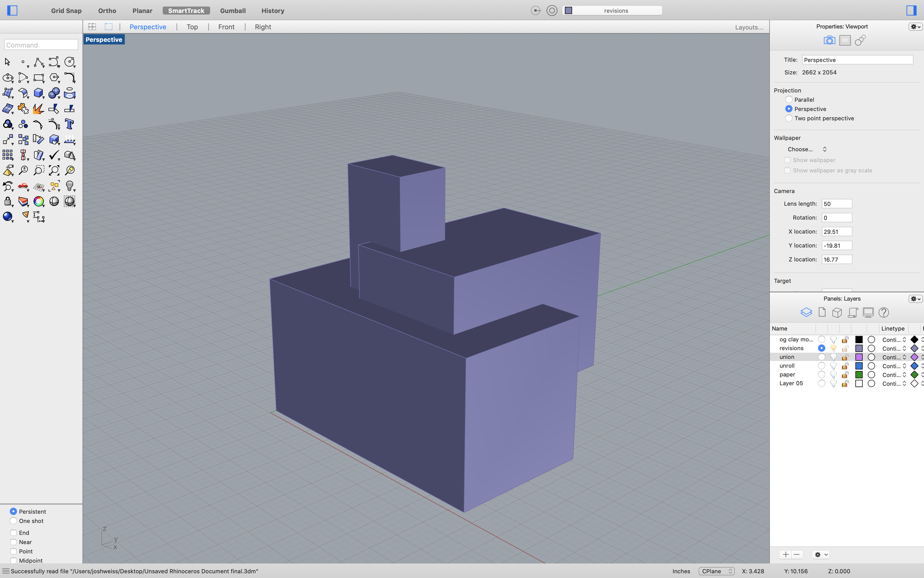Turn on the union layer lightbulb
Screen dimensions: 924x578
tap(833, 357)
